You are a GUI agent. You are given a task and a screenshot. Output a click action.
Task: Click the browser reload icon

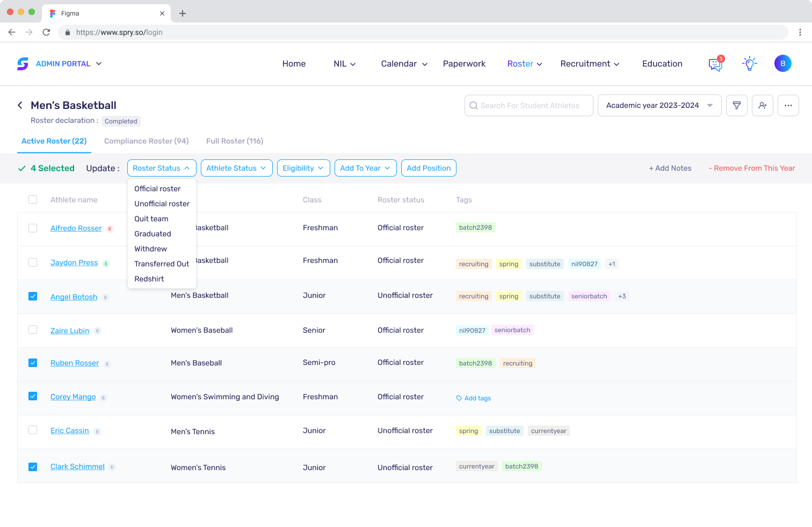pyautogui.click(x=46, y=32)
